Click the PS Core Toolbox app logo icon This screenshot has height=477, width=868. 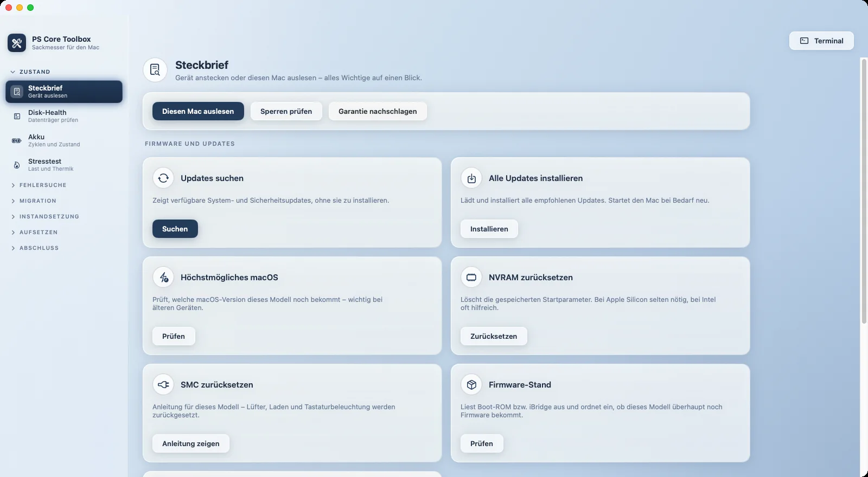(17, 43)
